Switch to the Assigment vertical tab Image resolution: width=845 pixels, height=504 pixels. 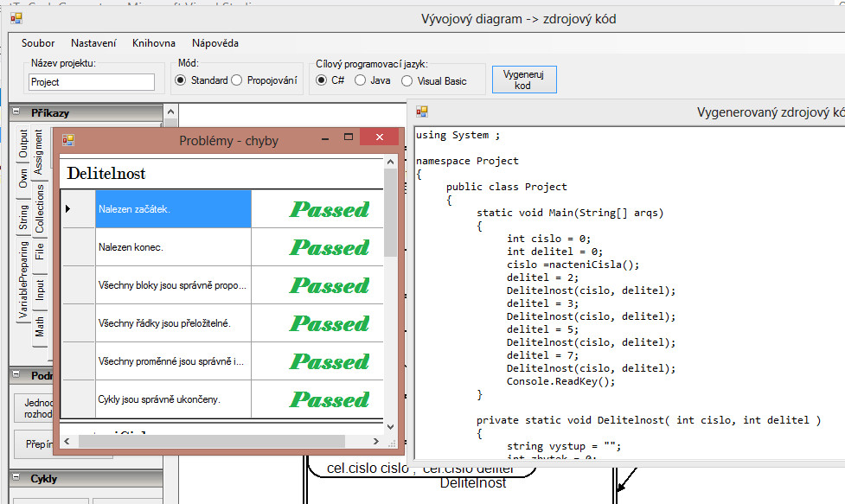(x=38, y=152)
